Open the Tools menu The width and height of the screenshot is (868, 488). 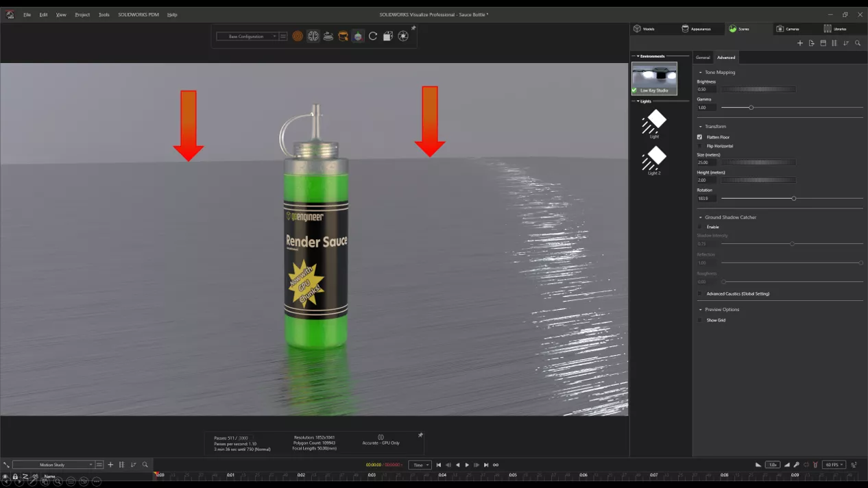point(104,14)
